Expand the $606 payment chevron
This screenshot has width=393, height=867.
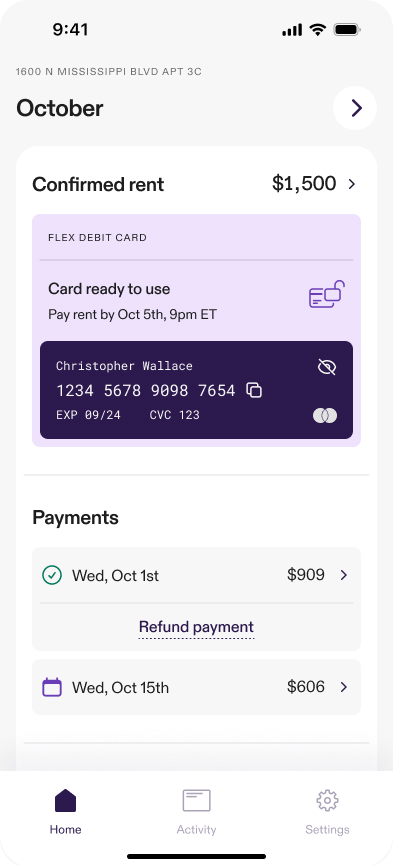pyautogui.click(x=344, y=687)
